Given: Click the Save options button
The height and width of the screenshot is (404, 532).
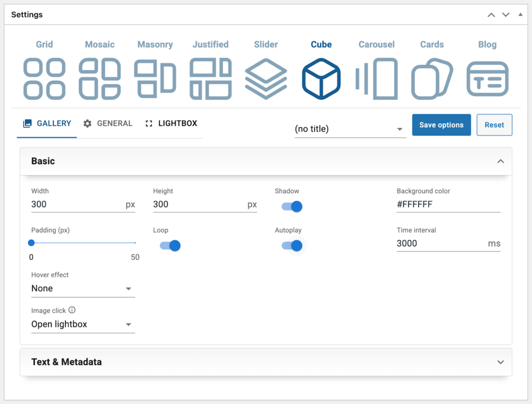Looking at the screenshot, I should coord(441,125).
